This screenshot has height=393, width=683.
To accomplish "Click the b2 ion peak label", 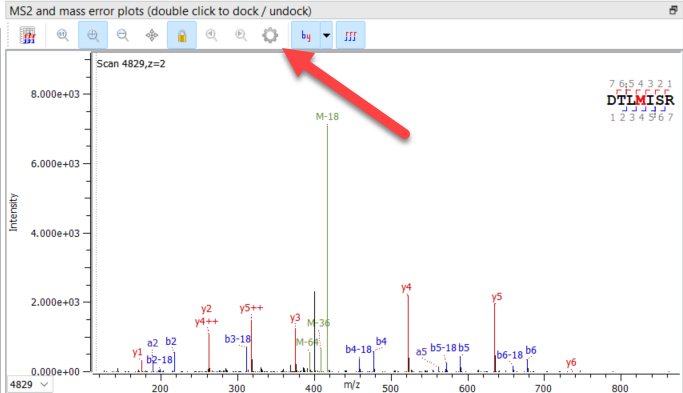I will (x=171, y=342).
